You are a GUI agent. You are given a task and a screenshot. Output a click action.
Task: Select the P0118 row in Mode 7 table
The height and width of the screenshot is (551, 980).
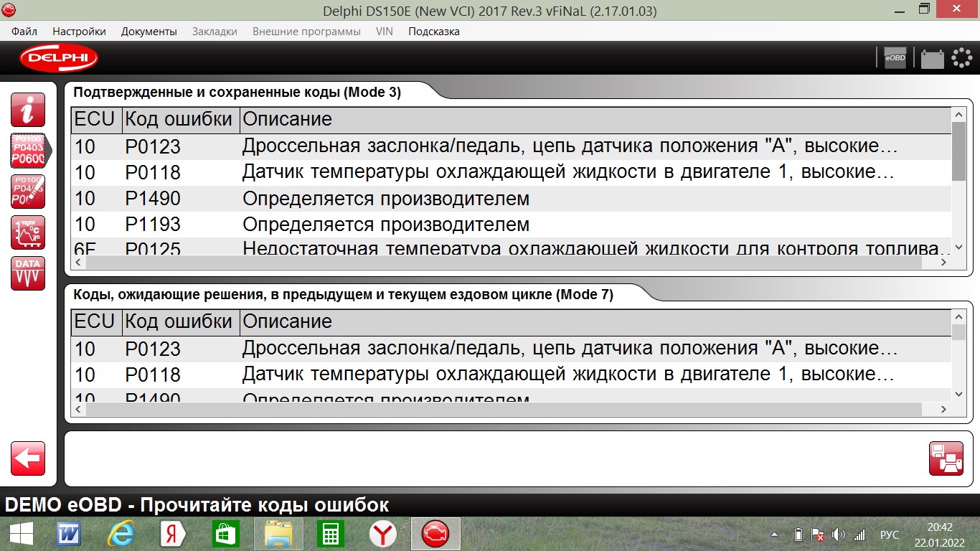tap(502, 375)
